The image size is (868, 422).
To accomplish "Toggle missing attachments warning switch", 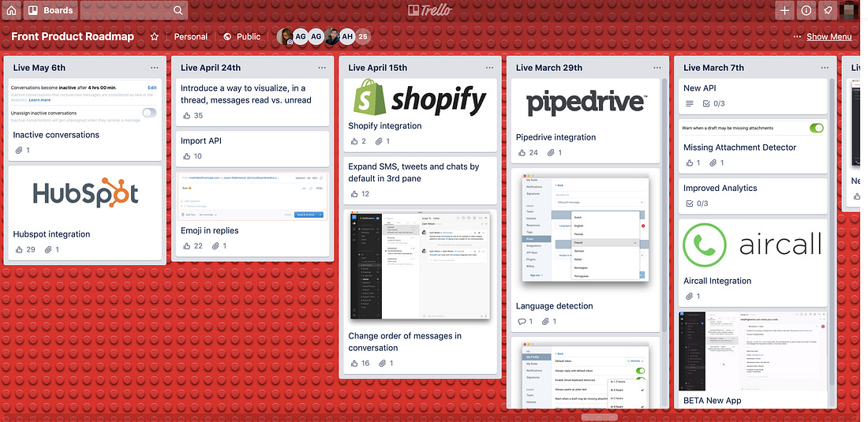I will [817, 128].
